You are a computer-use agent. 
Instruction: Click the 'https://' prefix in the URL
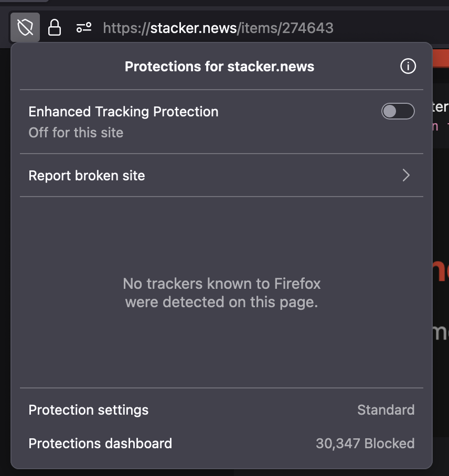pyautogui.click(x=126, y=28)
